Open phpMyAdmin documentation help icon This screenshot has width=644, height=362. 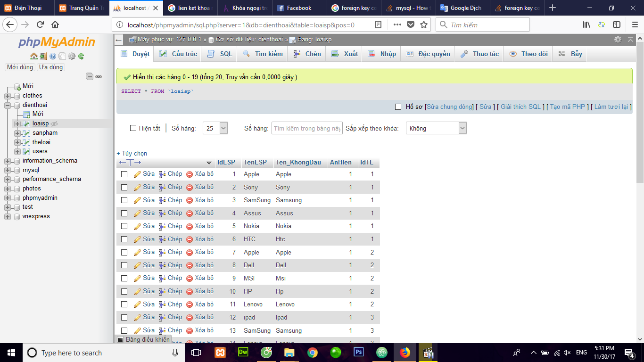[53, 56]
